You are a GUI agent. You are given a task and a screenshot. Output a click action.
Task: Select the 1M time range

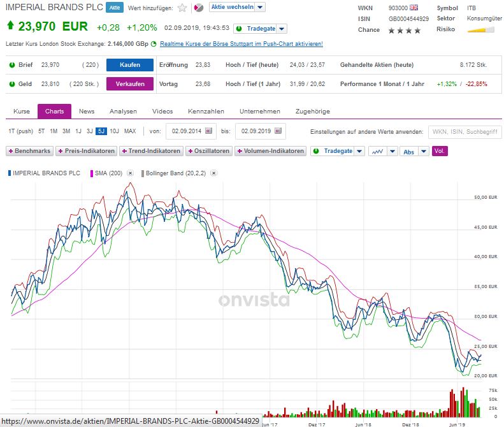pos(54,131)
